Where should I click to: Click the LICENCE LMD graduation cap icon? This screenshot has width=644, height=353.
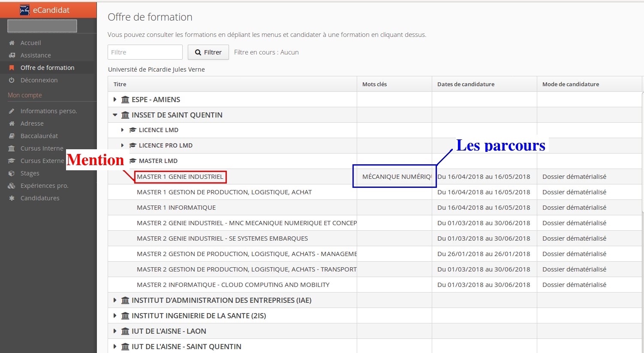(x=133, y=130)
